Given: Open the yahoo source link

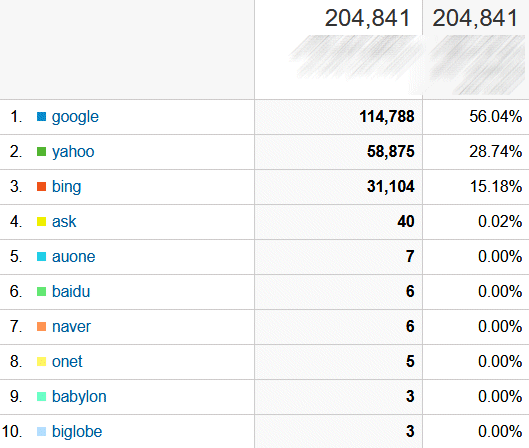Looking at the screenshot, I should [x=73, y=152].
